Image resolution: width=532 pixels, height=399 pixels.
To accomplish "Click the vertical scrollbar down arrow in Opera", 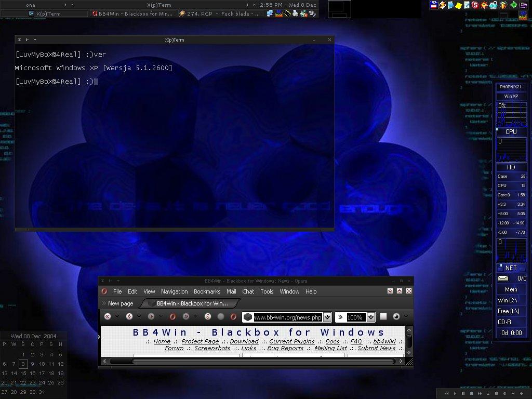I will click(409, 353).
